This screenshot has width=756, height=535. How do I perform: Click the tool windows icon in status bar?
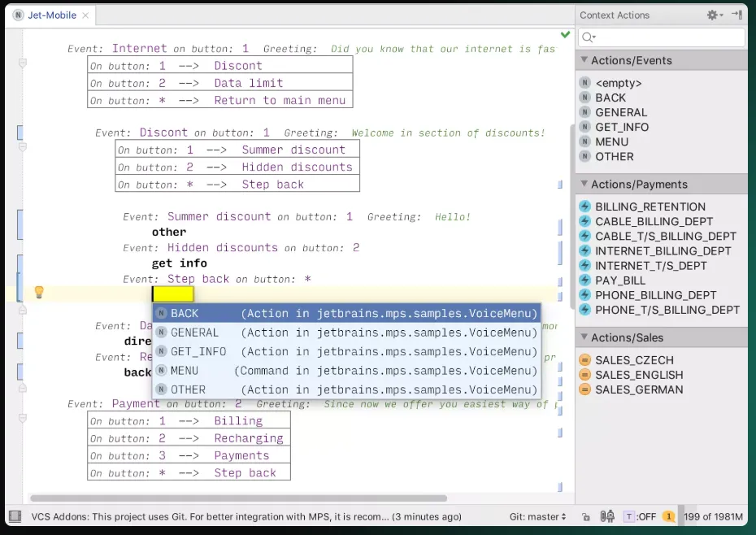click(x=14, y=516)
